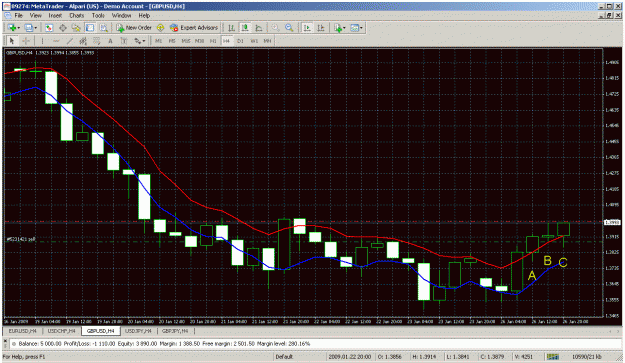
Task: Open the Strategy Tester icon
Action: (x=104, y=27)
